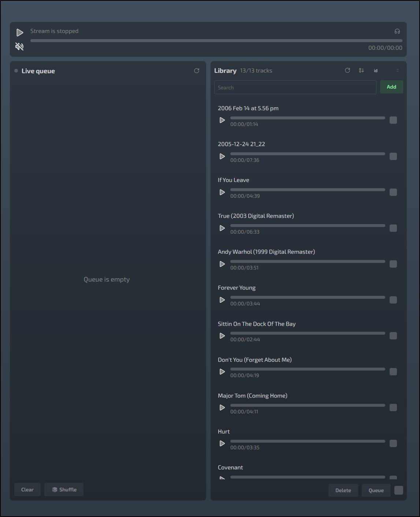Screen dimensions: 420x517
Task: Click the headphones listen icon
Action: tap(397, 31)
